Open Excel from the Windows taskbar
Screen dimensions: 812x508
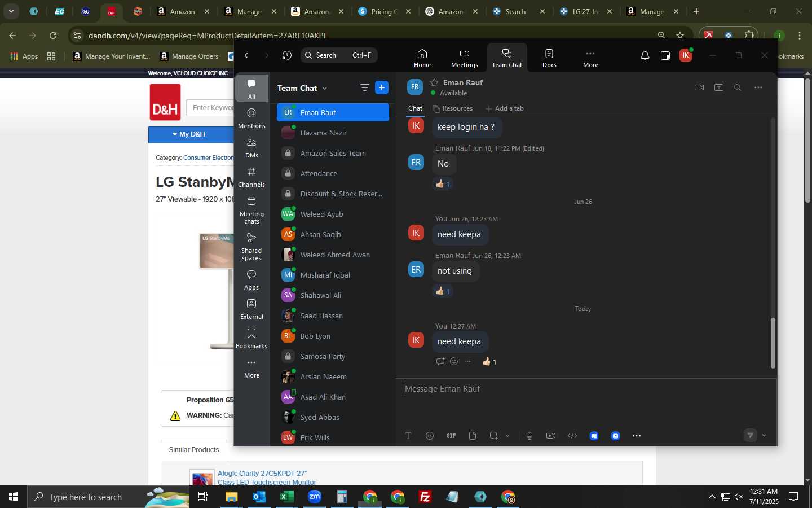click(286, 497)
